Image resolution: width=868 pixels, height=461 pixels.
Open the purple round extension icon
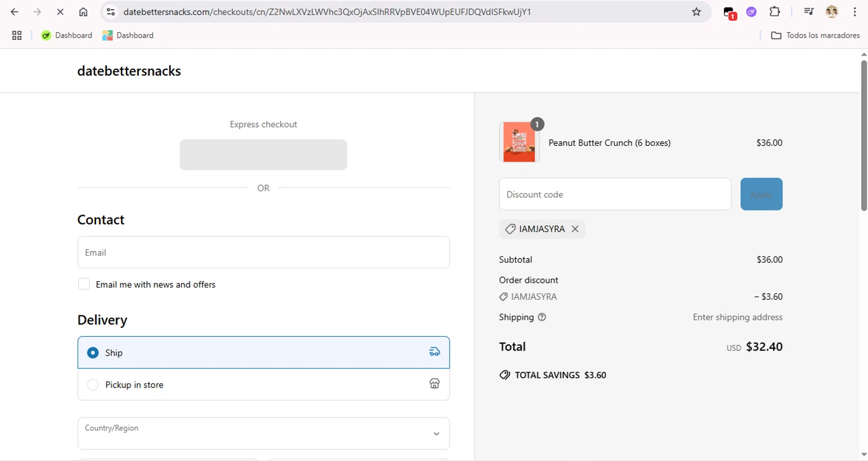click(x=751, y=12)
